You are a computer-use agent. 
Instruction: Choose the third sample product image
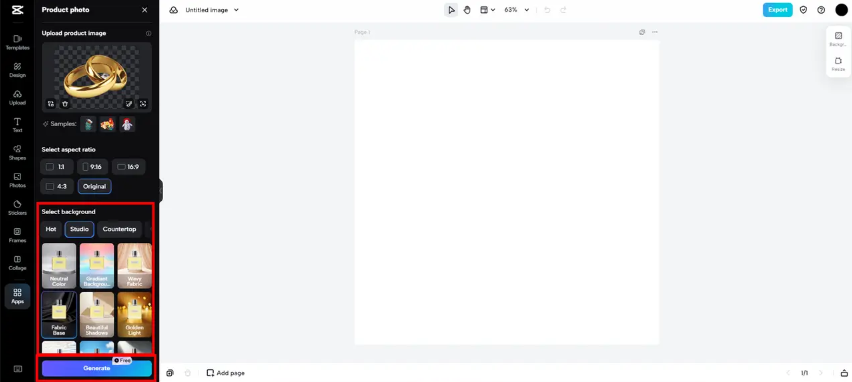(127, 124)
